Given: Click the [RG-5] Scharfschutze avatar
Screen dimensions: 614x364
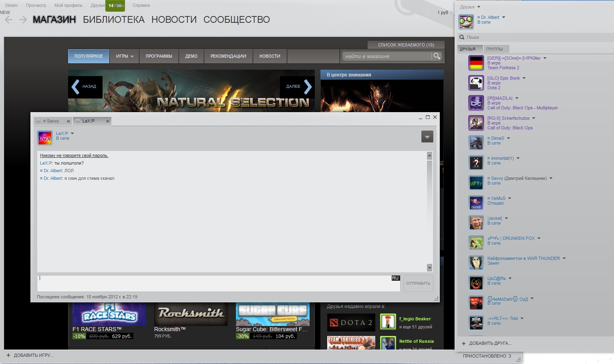Looking at the screenshot, I should (x=476, y=123).
